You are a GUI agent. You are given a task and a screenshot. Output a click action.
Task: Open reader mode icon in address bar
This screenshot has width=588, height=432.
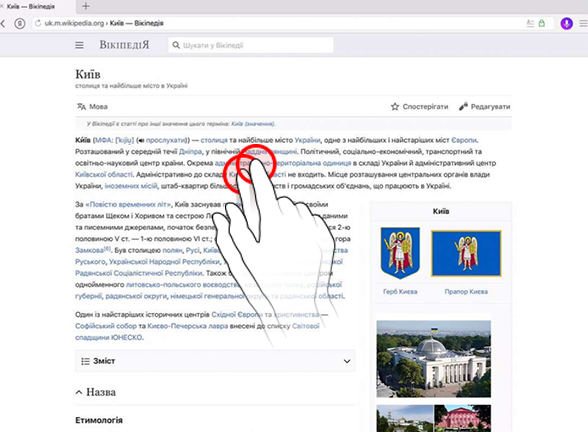coord(530,23)
